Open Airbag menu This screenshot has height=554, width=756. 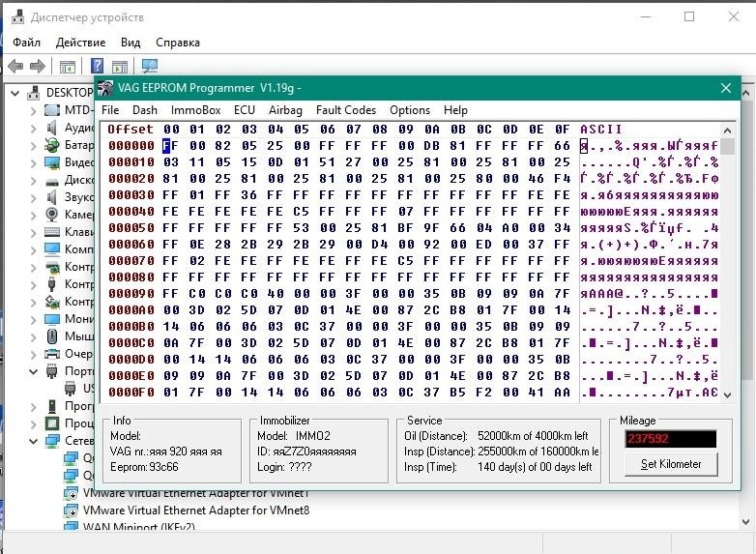coord(285,110)
